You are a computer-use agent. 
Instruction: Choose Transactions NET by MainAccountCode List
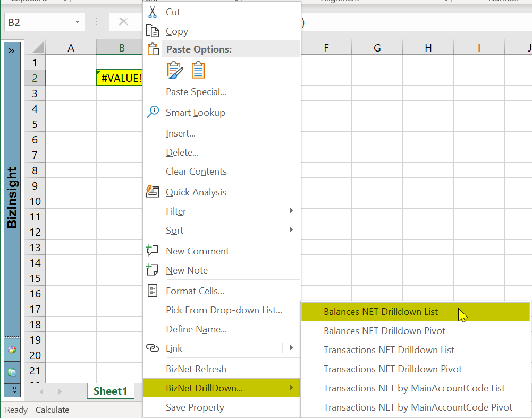point(416,388)
